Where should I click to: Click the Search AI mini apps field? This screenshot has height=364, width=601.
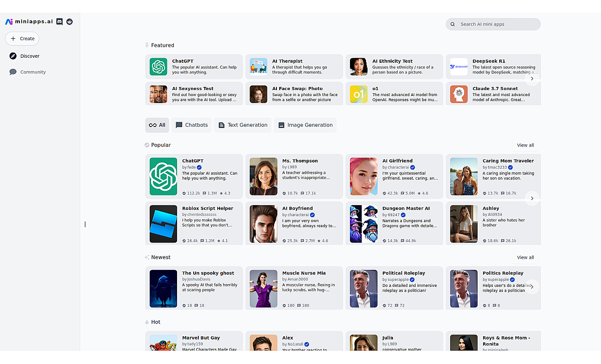pos(493,24)
